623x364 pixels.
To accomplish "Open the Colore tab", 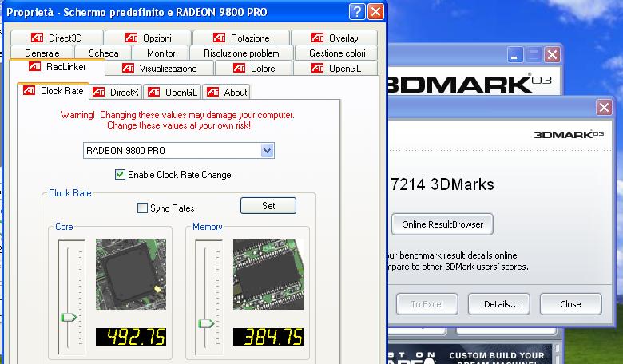I will [x=254, y=69].
